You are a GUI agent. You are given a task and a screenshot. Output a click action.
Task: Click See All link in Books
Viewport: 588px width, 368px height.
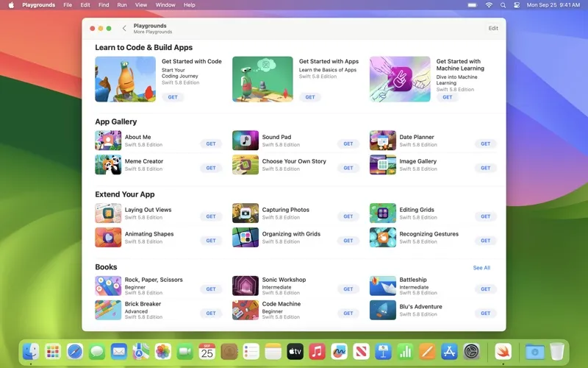[x=481, y=268]
